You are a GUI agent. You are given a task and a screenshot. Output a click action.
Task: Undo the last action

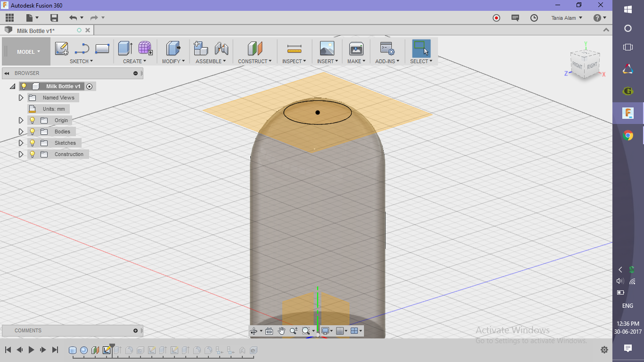point(73,18)
